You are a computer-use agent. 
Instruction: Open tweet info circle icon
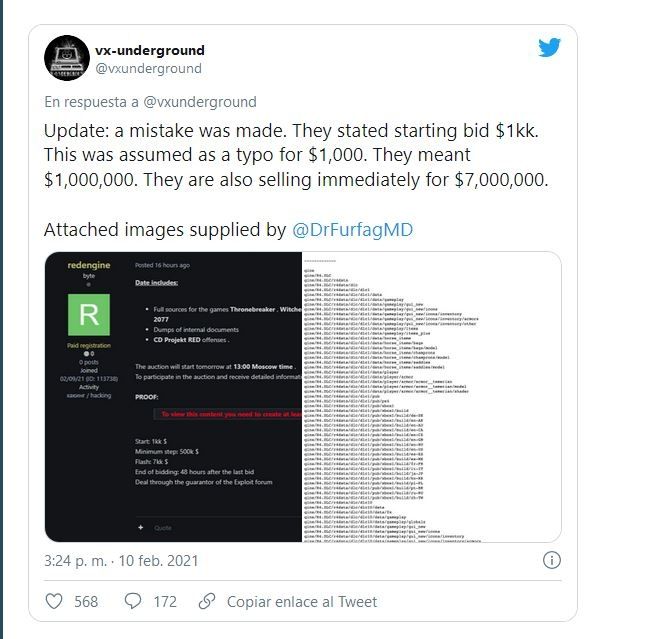pos(551,560)
